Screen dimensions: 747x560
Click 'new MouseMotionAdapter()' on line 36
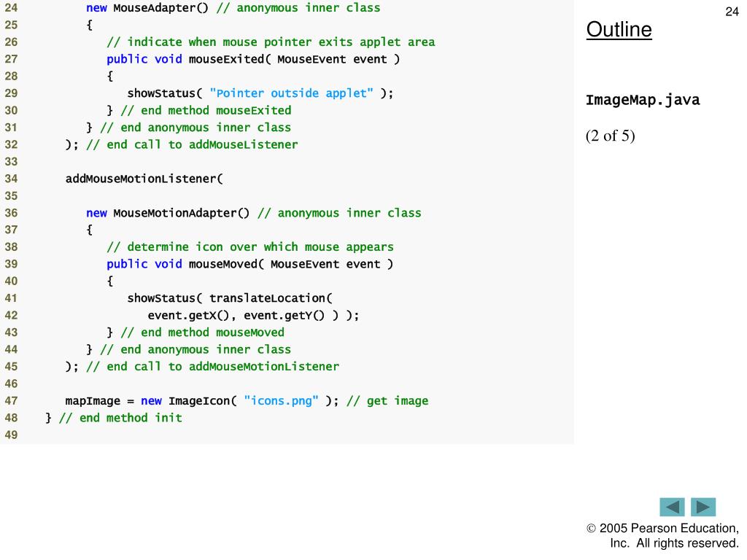(x=168, y=213)
